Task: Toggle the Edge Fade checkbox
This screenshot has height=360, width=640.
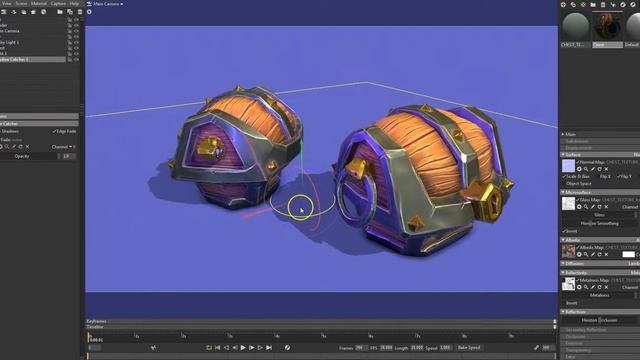Action: pyautogui.click(x=54, y=131)
